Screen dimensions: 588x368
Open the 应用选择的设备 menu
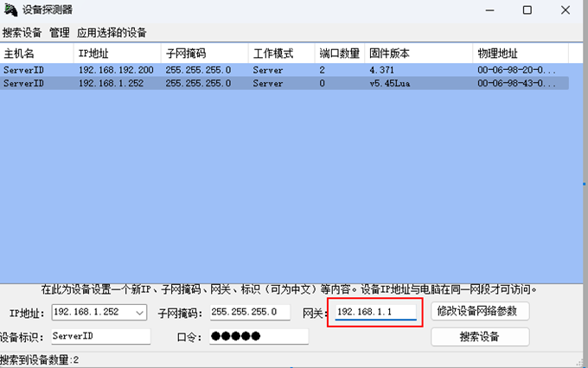point(112,33)
